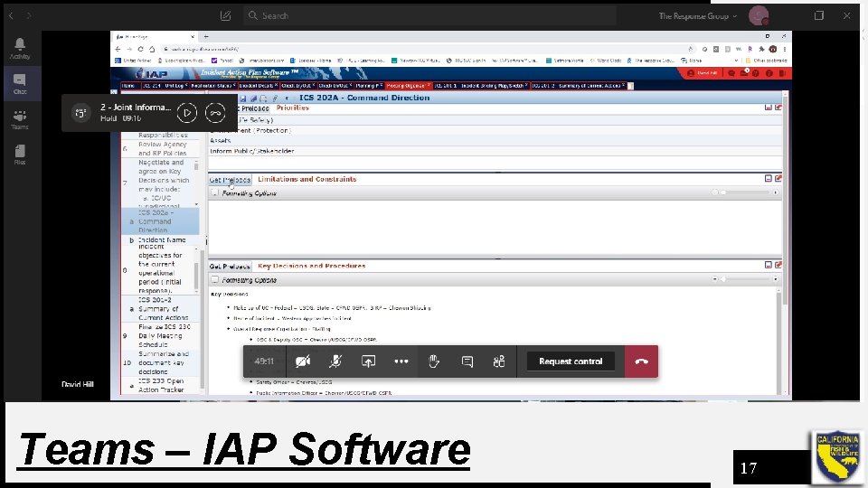Click the Teams search box
This screenshot has height=488, width=868.
point(430,15)
